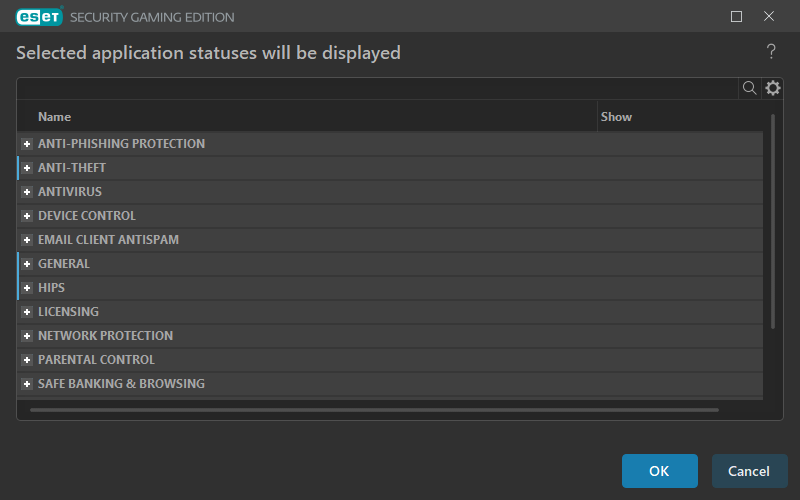Expand the HIPS category
Viewport: 800px width, 500px height.
[x=27, y=288]
